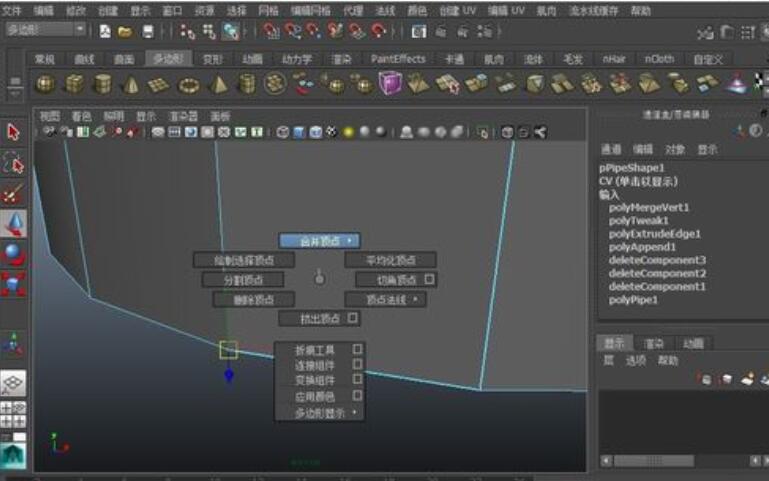Click the purple cube shelf icon
The width and height of the screenshot is (769, 481).
389,84
